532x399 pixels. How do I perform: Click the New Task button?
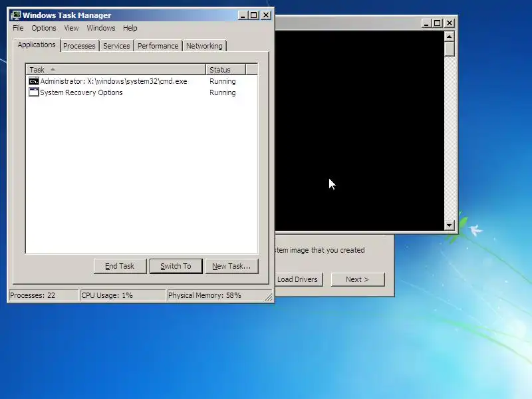pos(231,266)
